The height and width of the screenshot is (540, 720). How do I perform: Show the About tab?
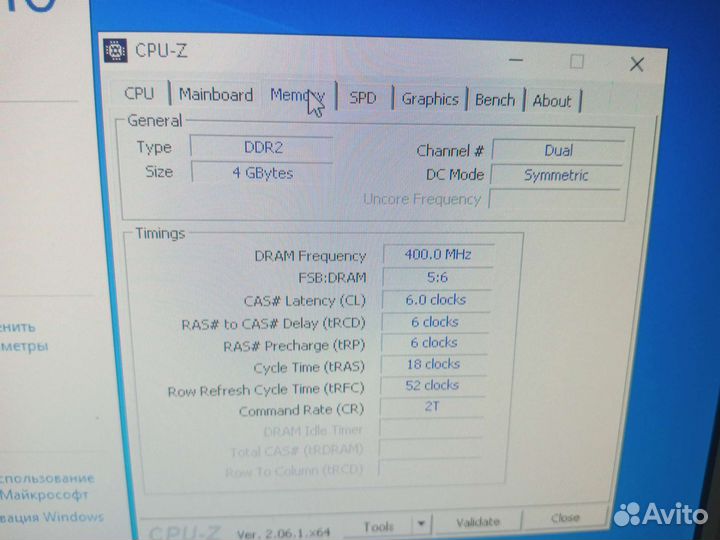552,101
